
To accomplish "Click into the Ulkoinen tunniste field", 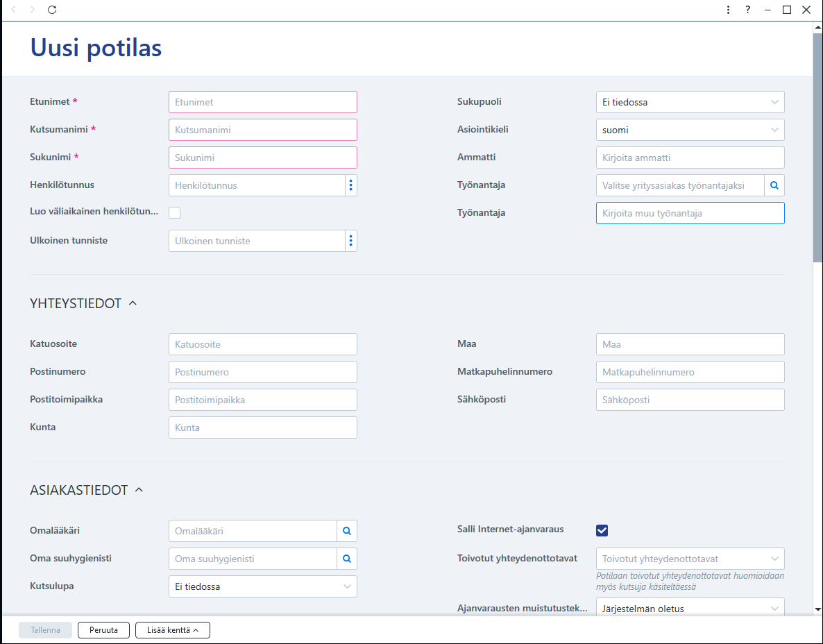I will [x=257, y=241].
